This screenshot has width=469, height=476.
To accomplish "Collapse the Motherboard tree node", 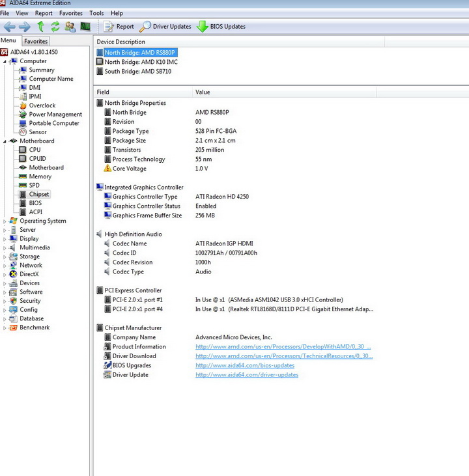I will (x=5, y=141).
